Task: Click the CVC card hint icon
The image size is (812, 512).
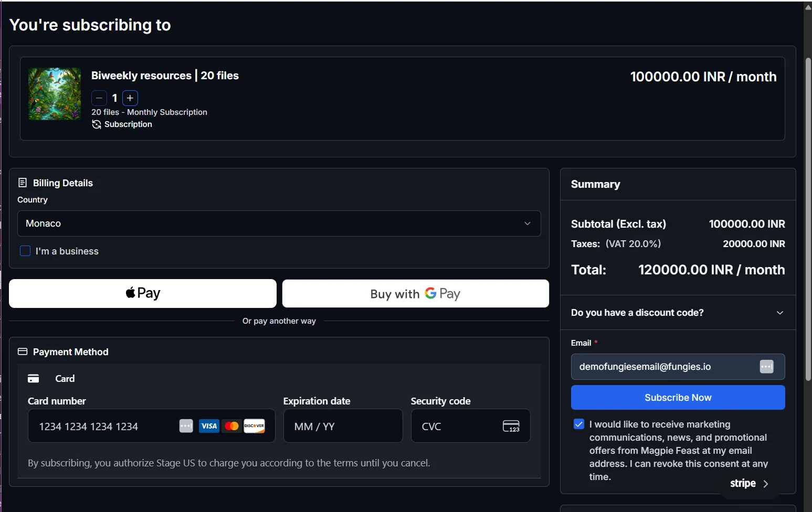Action: 511,426
